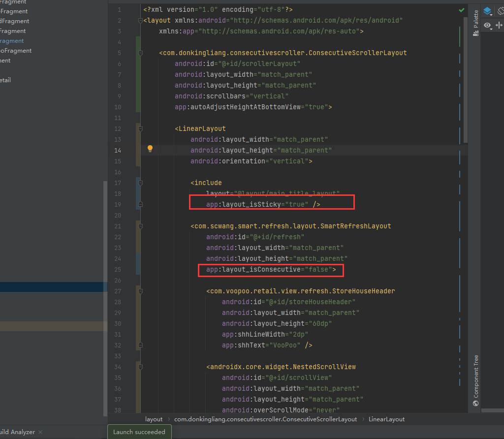Open the Component Tree side tab
This screenshot has width=504, height=439.
pos(476,380)
